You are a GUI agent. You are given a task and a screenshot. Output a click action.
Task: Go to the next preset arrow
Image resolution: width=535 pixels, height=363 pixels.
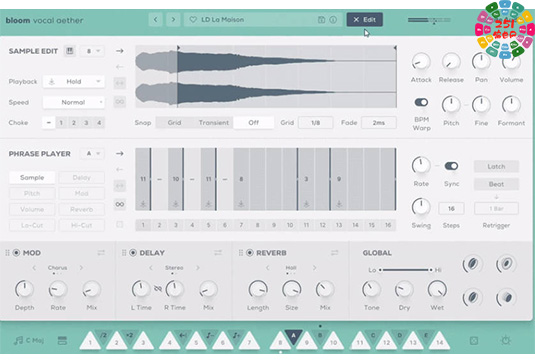(173, 20)
